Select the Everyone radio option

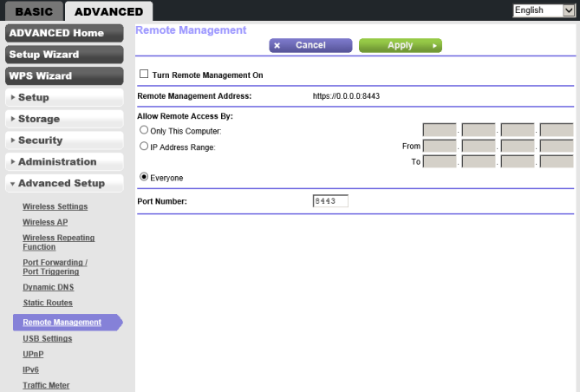pos(144,177)
